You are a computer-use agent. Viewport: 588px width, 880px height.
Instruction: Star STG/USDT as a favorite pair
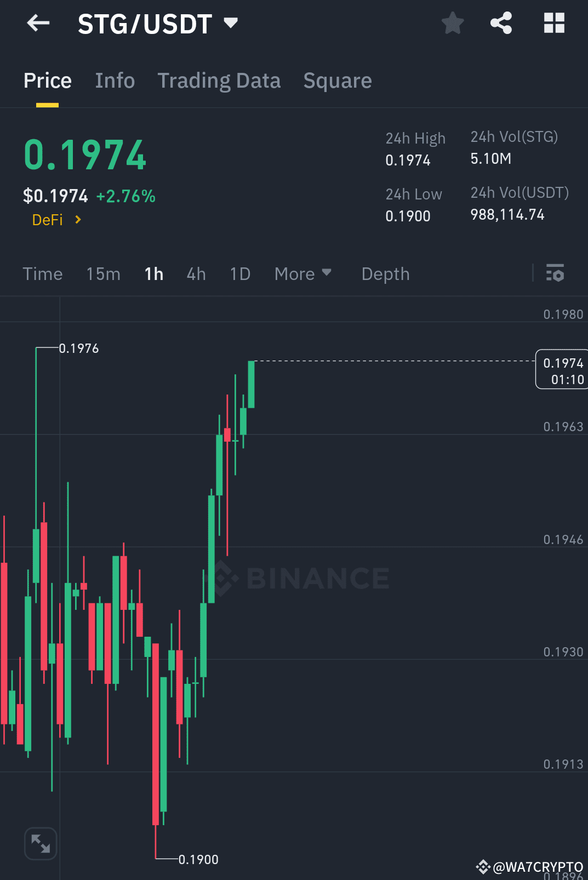(452, 23)
